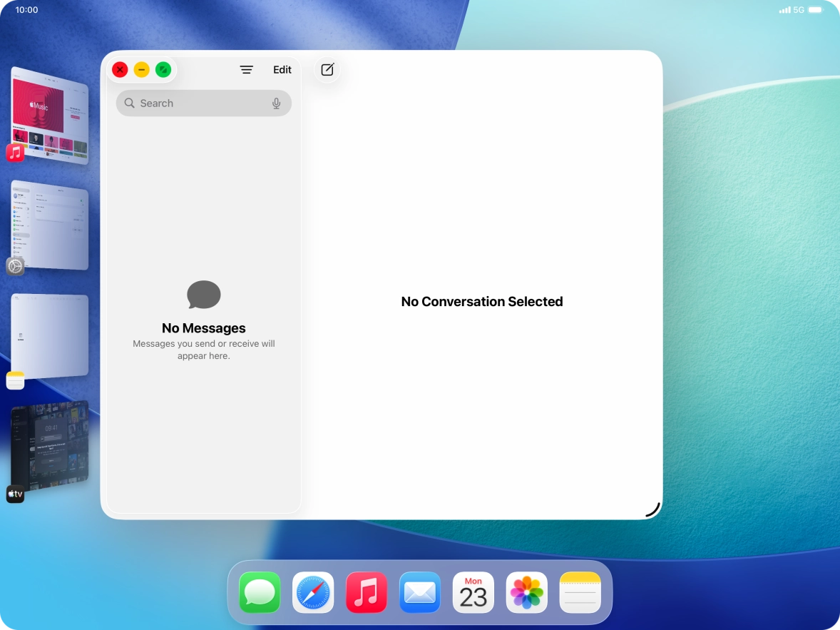Open Notes from the dock

pos(580,592)
